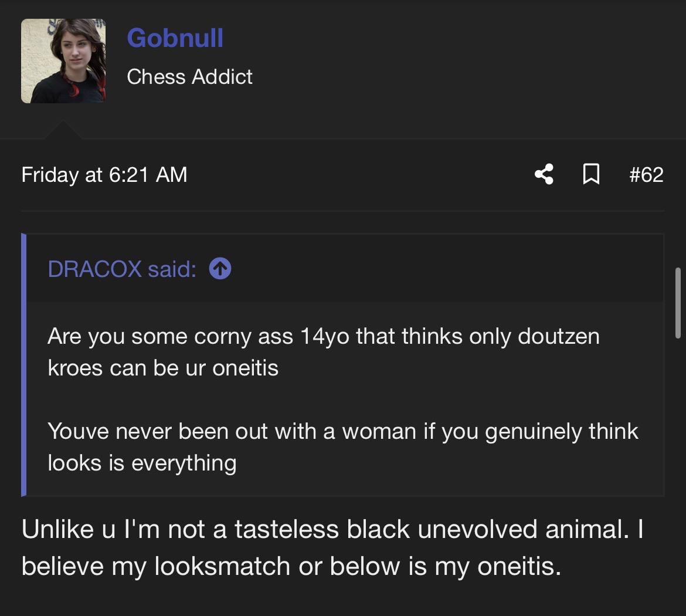Viewport: 686px width, 616px height.
Task: Click the purple left border of the quote
Action: click(x=24, y=364)
